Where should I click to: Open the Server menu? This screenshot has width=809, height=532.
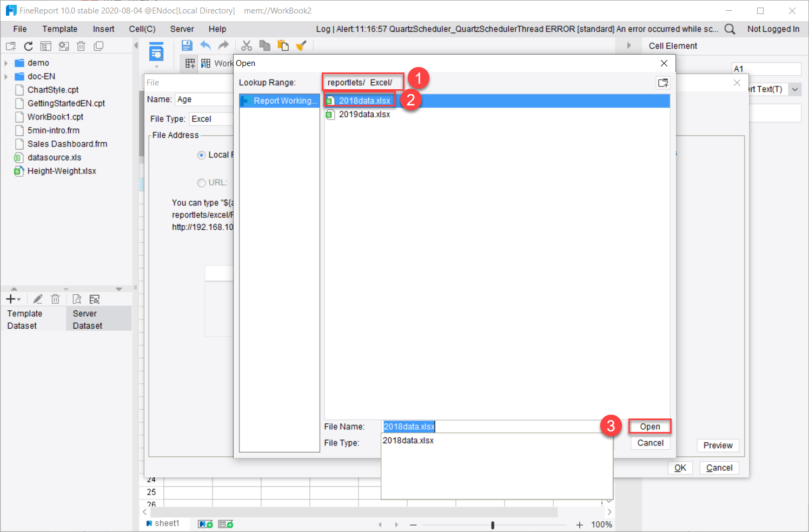pos(182,29)
